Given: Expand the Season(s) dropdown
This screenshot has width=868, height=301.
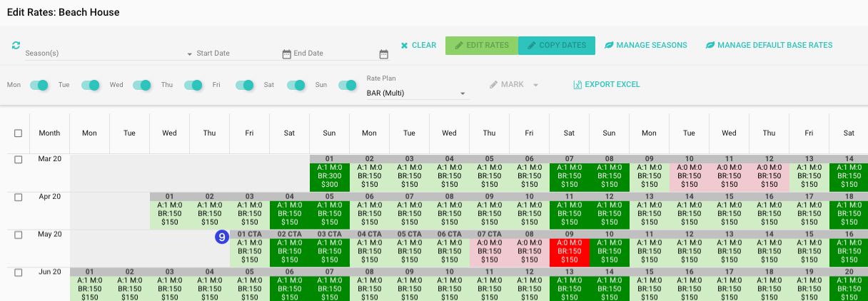Looking at the screenshot, I should [x=189, y=54].
